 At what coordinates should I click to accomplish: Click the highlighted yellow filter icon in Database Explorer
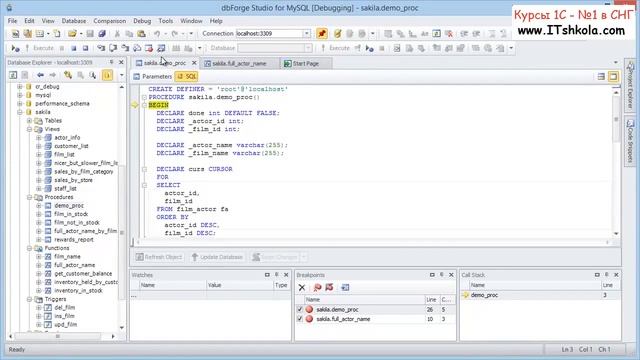(x=107, y=75)
